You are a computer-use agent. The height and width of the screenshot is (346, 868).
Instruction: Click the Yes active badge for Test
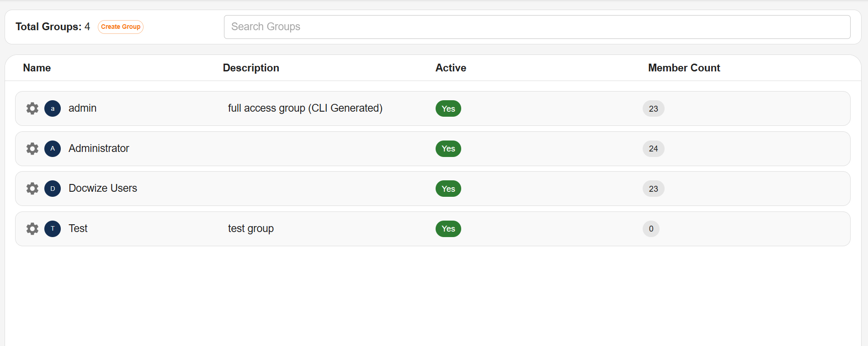pos(448,229)
